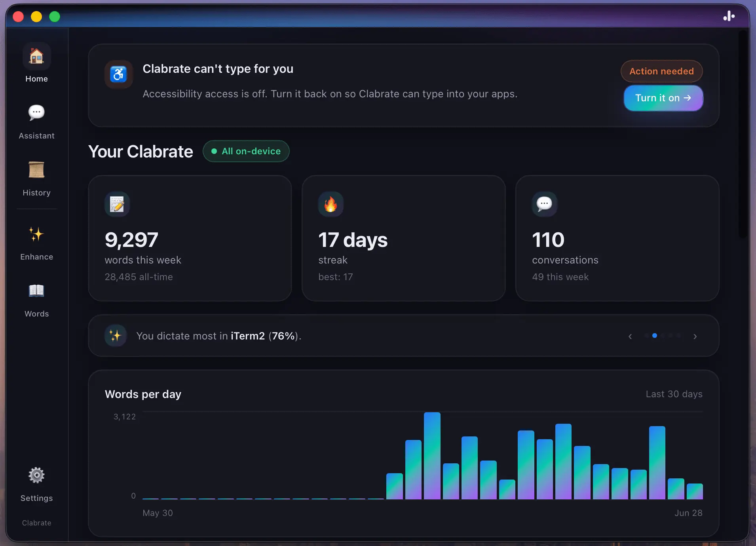The image size is (756, 546).
Task: Select the Words label in sidebar
Action: [x=36, y=314]
